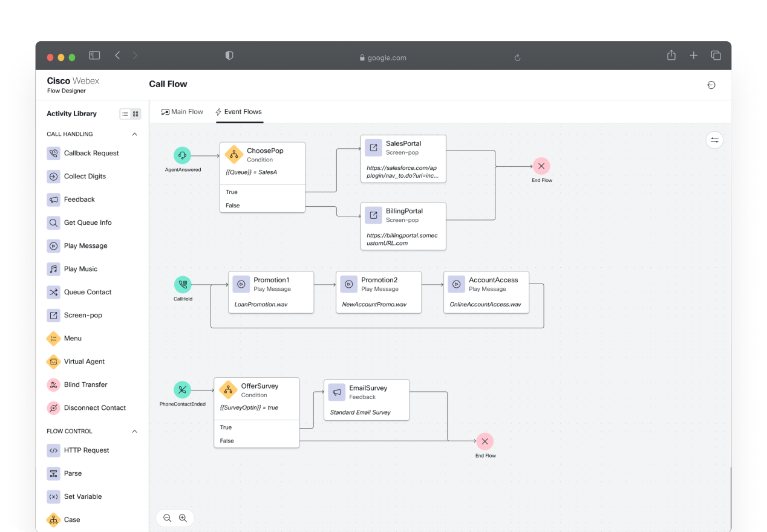Click the history revert icon top right

(x=711, y=85)
